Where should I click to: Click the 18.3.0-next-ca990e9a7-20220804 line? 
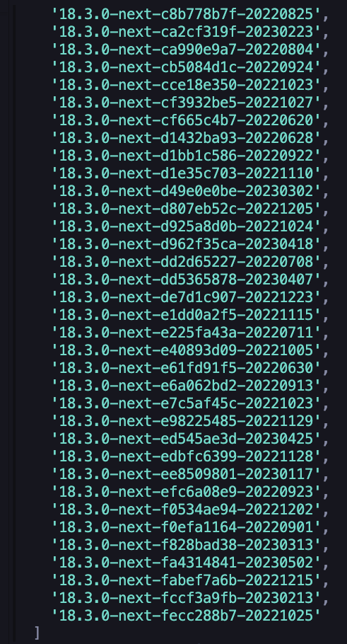[x=186, y=50]
